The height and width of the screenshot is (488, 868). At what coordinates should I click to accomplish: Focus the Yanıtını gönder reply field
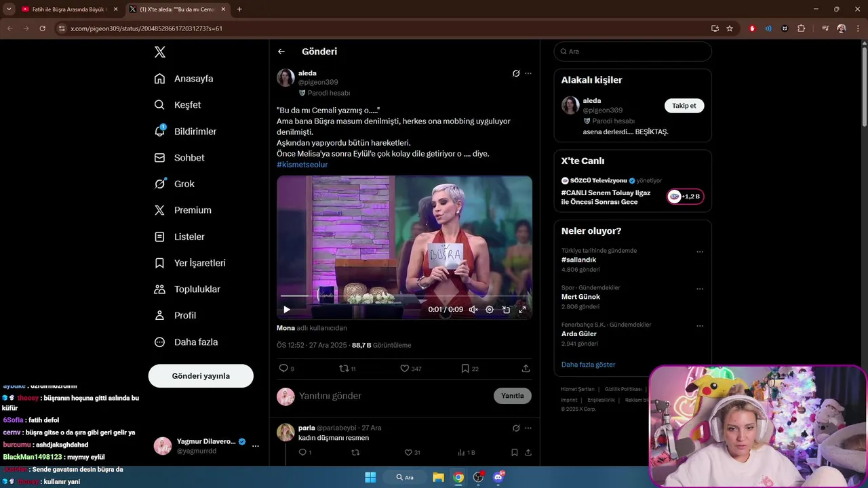tap(393, 396)
